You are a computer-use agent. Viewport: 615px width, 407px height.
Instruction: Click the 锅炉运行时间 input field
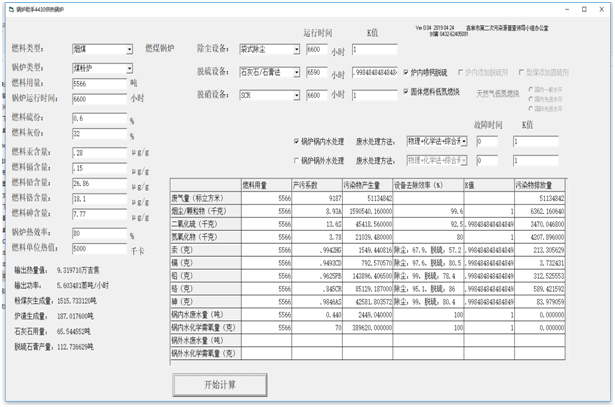pos(100,99)
